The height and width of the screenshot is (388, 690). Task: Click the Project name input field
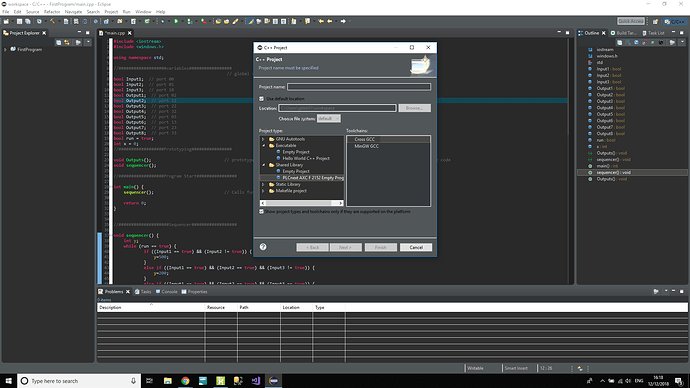pyautogui.click(x=359, y=87)
